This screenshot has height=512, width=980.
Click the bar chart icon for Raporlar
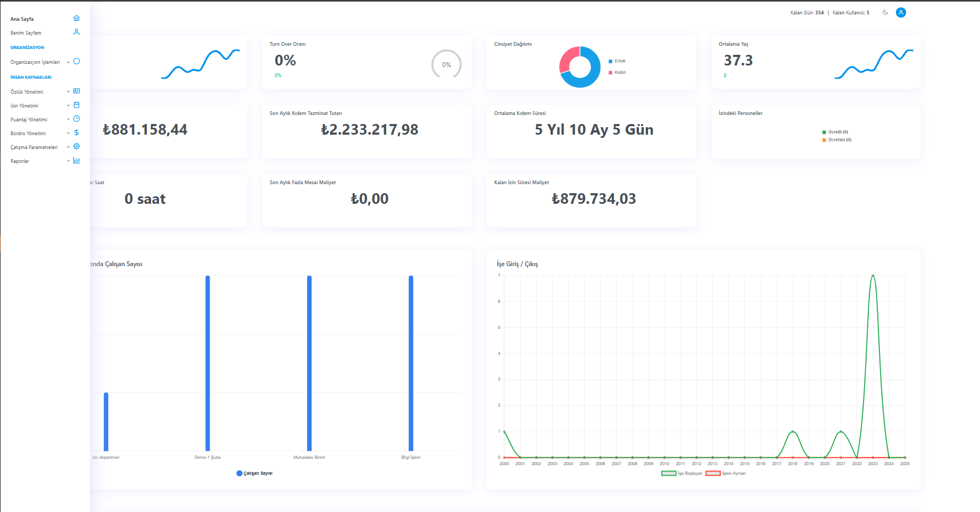click(77, 160)
